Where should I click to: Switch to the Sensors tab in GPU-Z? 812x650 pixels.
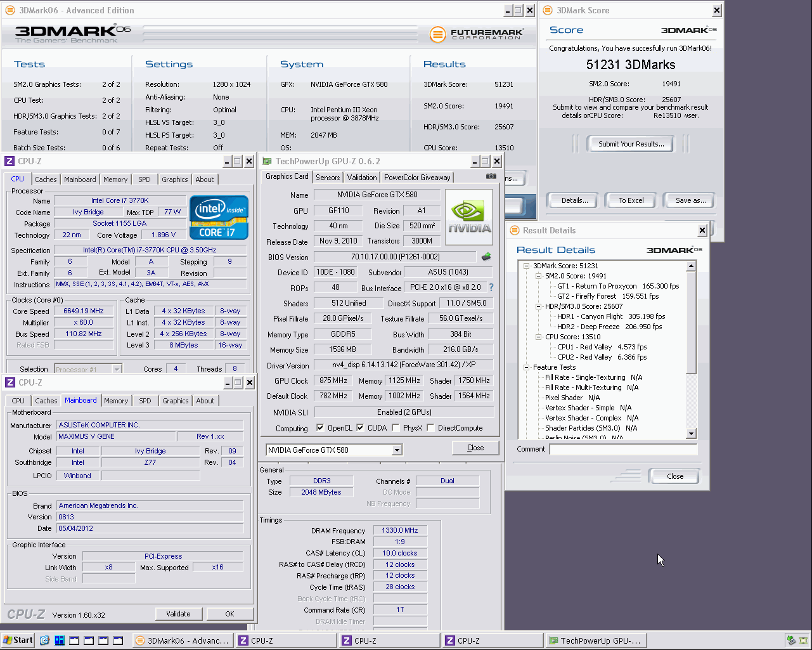(328, 178)
